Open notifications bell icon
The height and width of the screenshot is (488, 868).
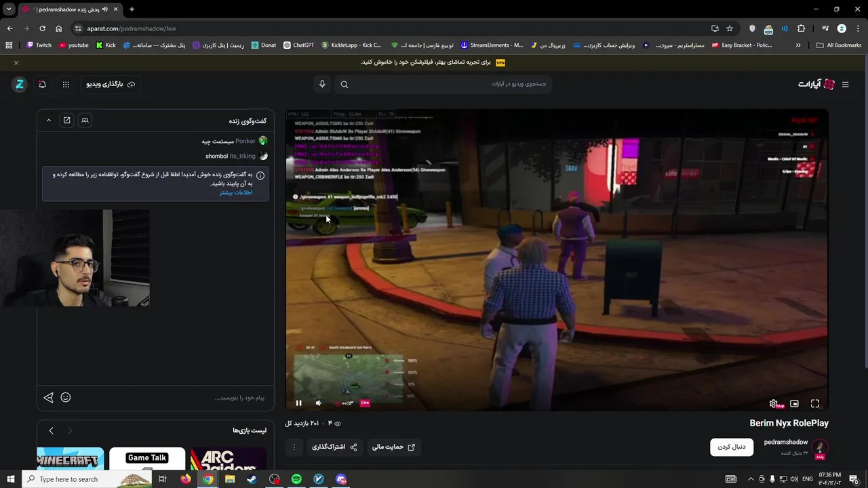click(x=42, y=84)
